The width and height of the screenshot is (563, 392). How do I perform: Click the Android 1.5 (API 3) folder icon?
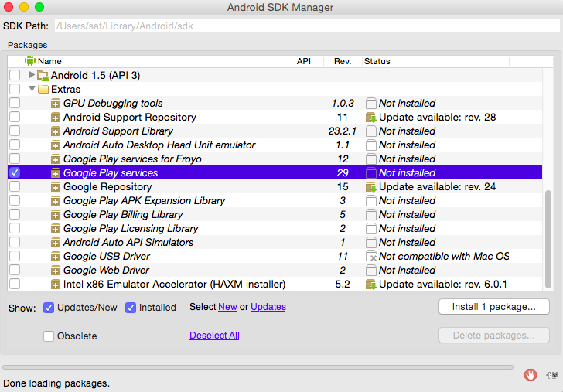43,76
